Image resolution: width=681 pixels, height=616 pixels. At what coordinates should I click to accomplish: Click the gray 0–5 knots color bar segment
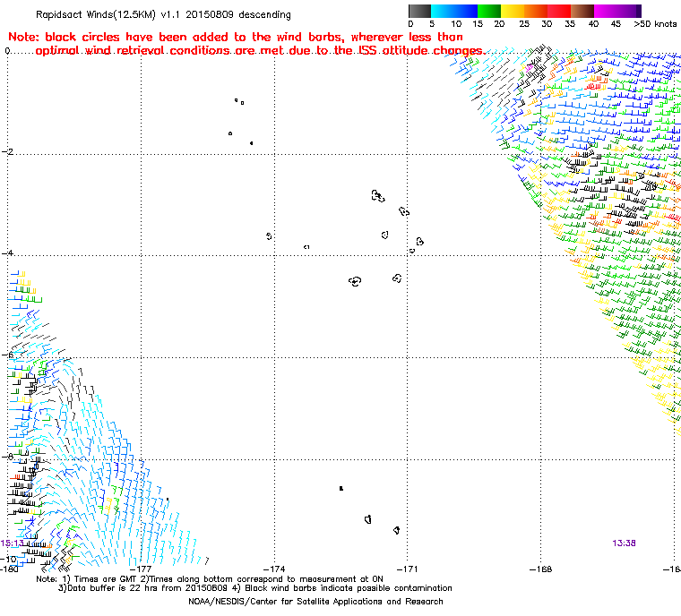click(419, 11)
